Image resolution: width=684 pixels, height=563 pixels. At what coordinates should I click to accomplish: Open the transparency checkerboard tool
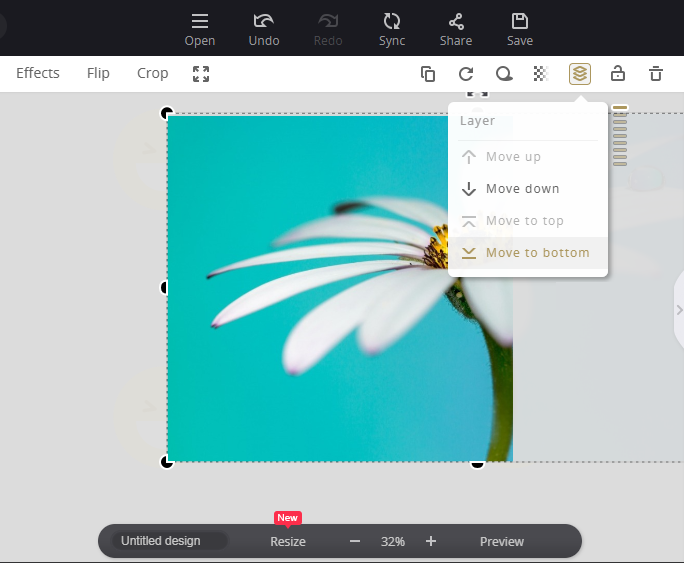(x=541, y=73)
